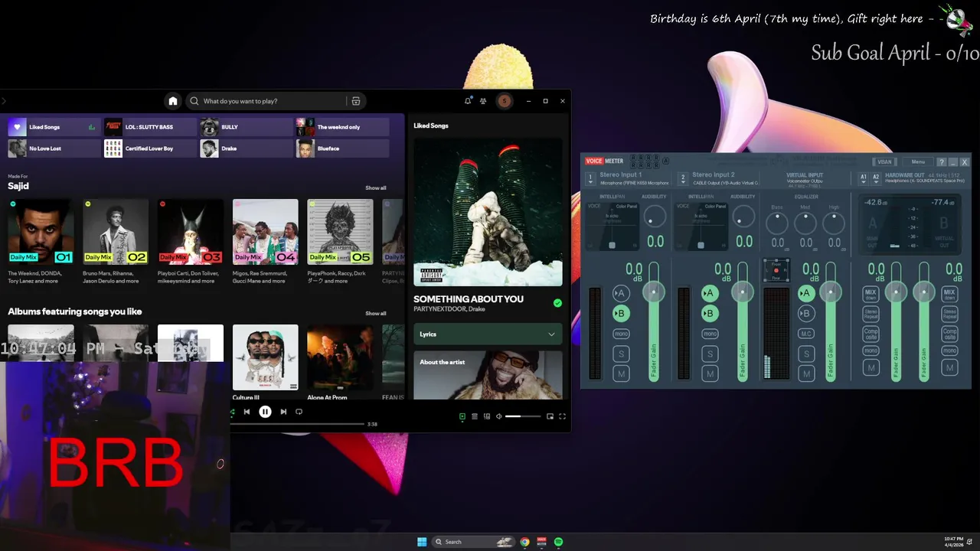Open the Liked Songs shortcut tile

(53, 127)
